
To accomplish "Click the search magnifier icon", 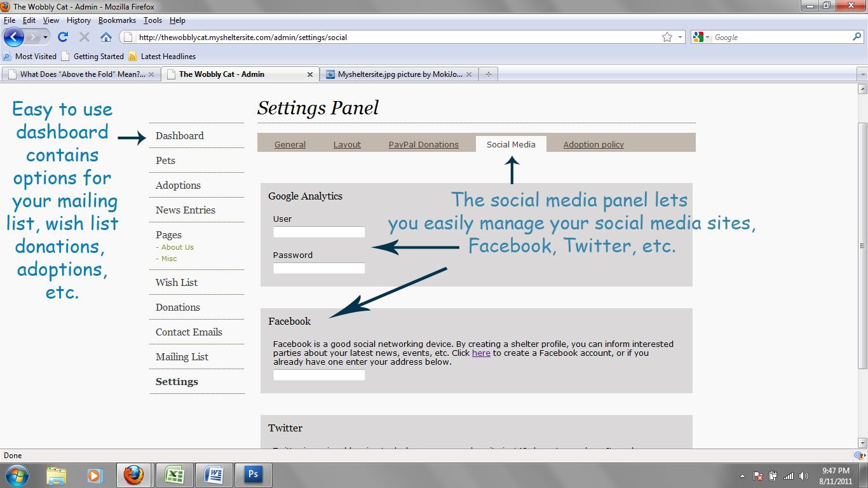I will pos(857,37).
